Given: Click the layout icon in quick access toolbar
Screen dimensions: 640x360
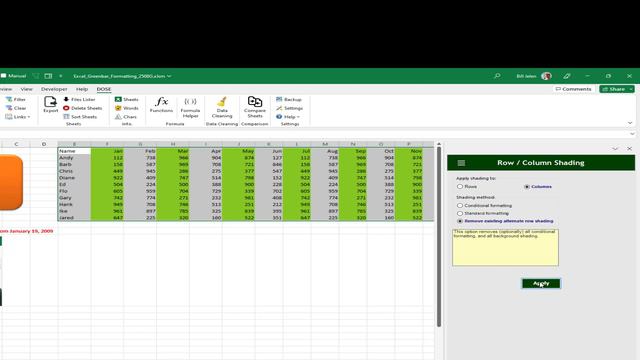Looking at the screenshot, I should coord(48,76).
